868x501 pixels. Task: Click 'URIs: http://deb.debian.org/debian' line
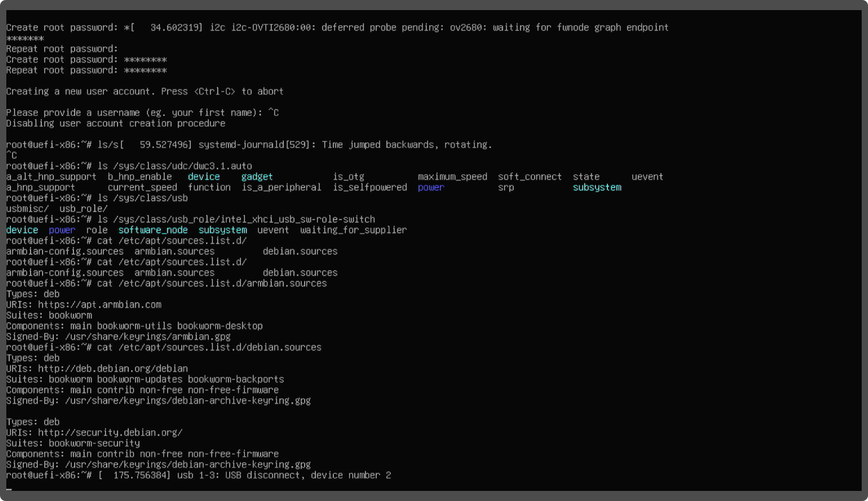(x=97, y=369)
